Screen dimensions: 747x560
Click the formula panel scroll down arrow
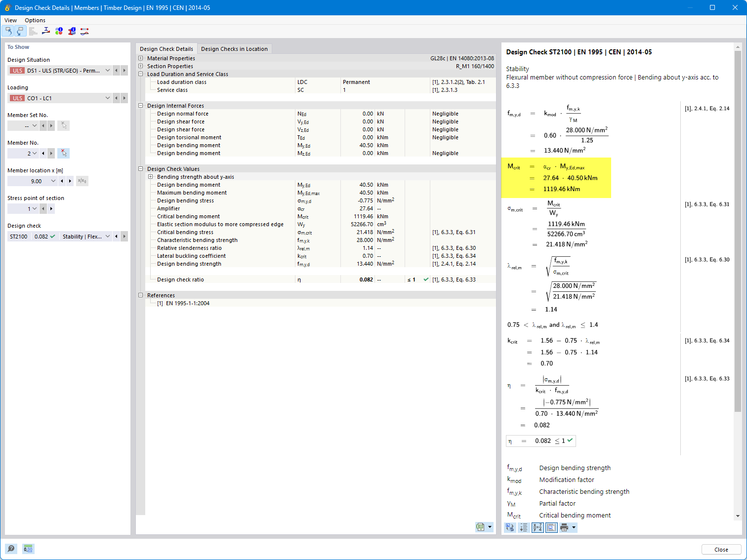click(738, 516)
